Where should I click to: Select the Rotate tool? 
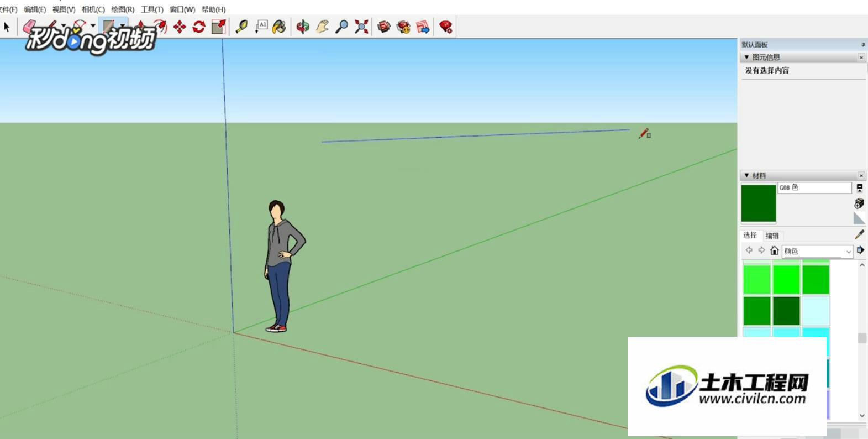[199, 27]
